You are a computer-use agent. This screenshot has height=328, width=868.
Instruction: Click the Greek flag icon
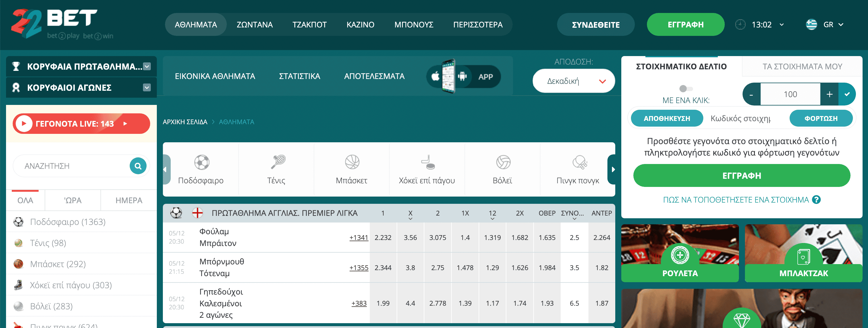tap(811, 25)
